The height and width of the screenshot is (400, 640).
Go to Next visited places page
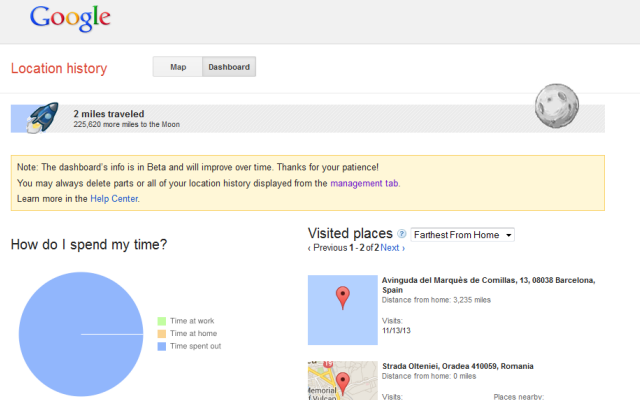393,248
